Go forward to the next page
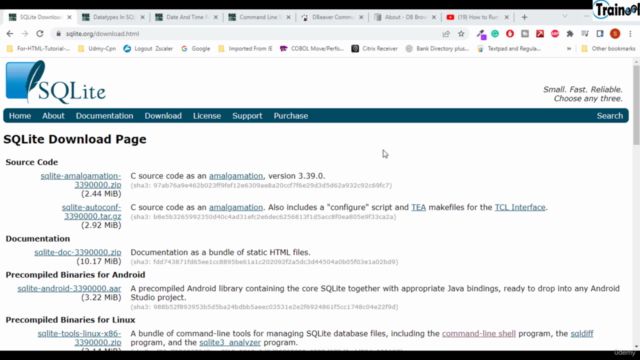Screen dimensions: 640x360 (x=24, y=34)
